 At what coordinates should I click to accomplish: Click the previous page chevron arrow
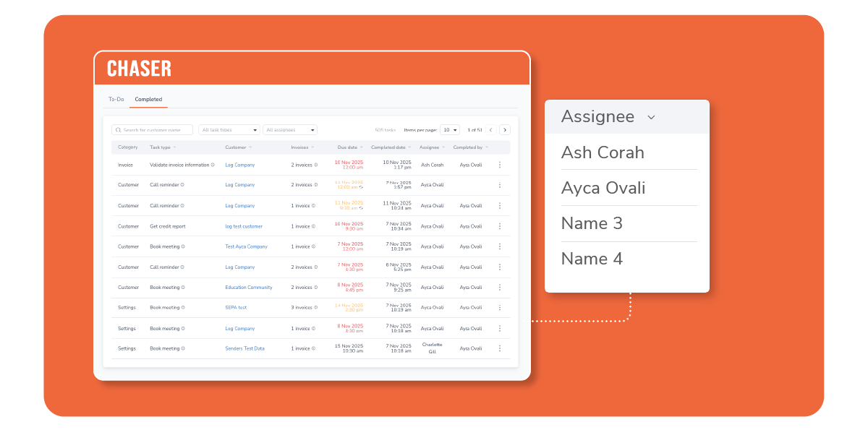coord(490,129)
